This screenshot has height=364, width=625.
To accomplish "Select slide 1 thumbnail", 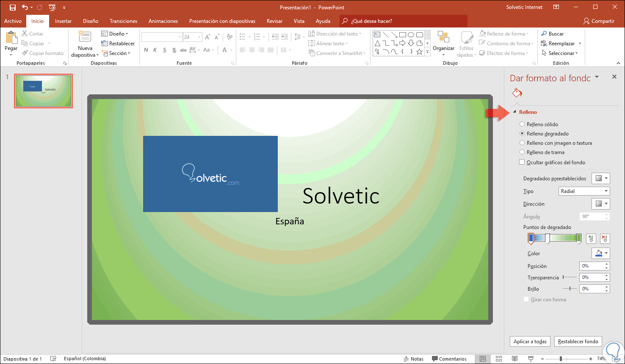I will (43, 91).
